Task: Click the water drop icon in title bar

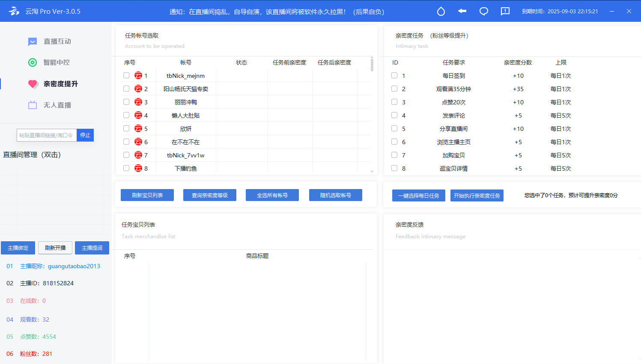Action: pyautogui.click(x=441, y=12)
